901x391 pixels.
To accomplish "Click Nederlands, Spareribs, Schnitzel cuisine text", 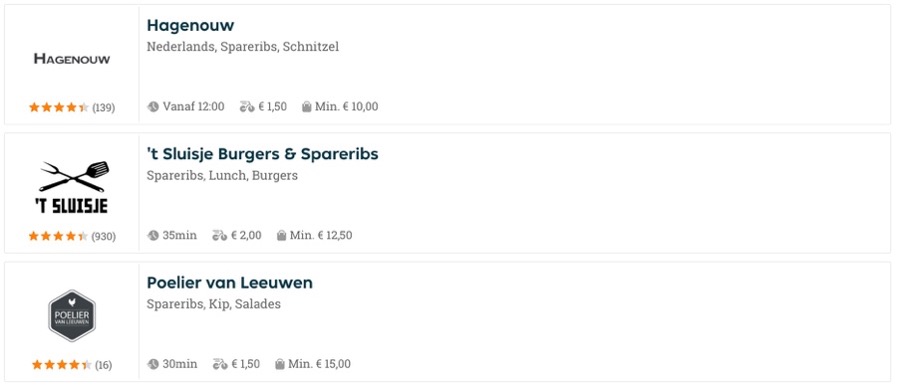I will [243, 47].
